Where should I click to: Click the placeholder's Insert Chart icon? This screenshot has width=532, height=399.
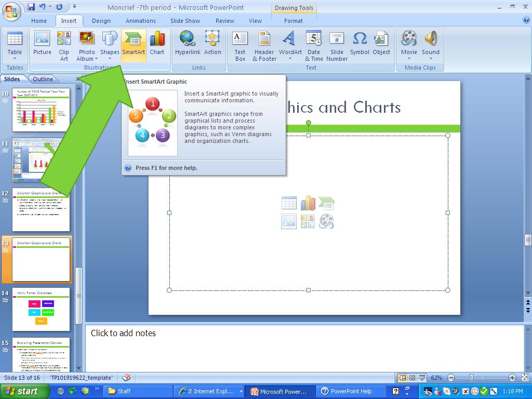308,203
